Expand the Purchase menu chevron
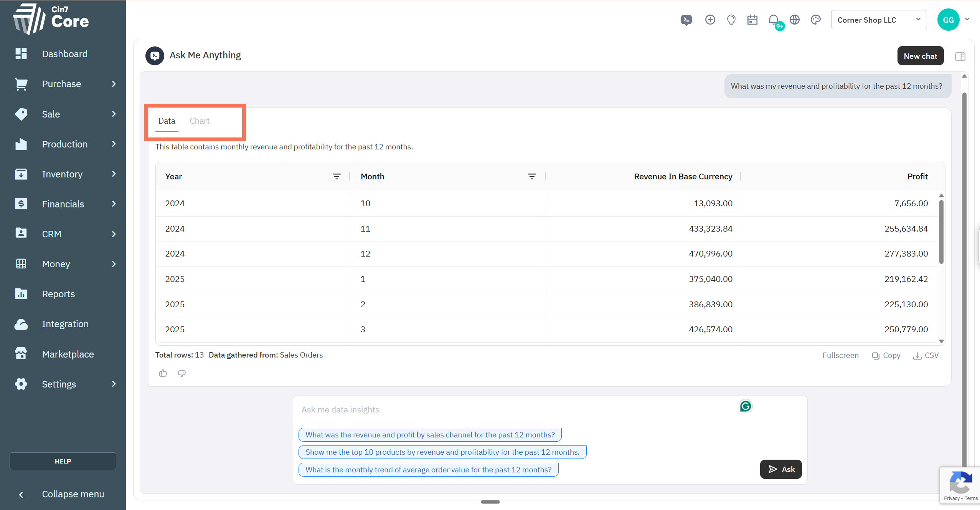This screenshot has height=510, width=980. click(114, 84)
